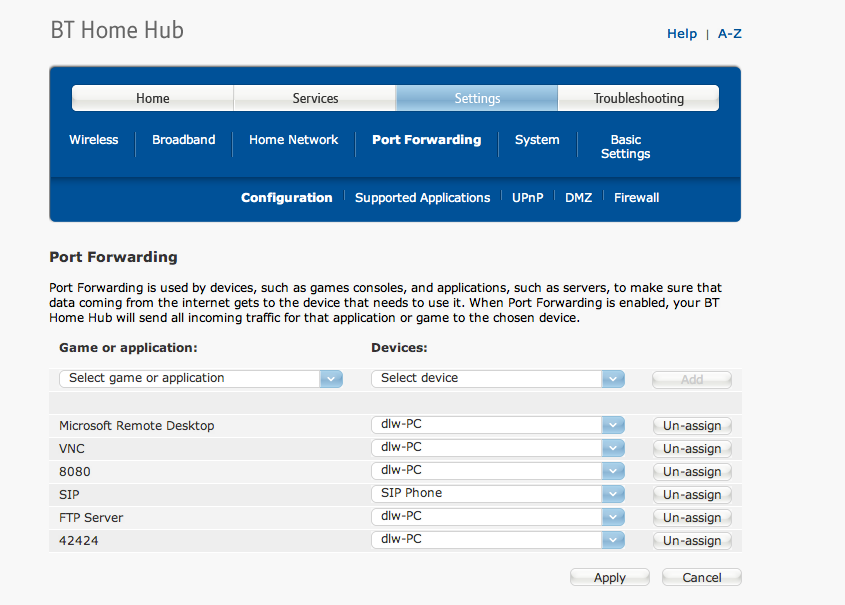Open System settings
The width and height of the screenshot is (845, 605).
537,140
